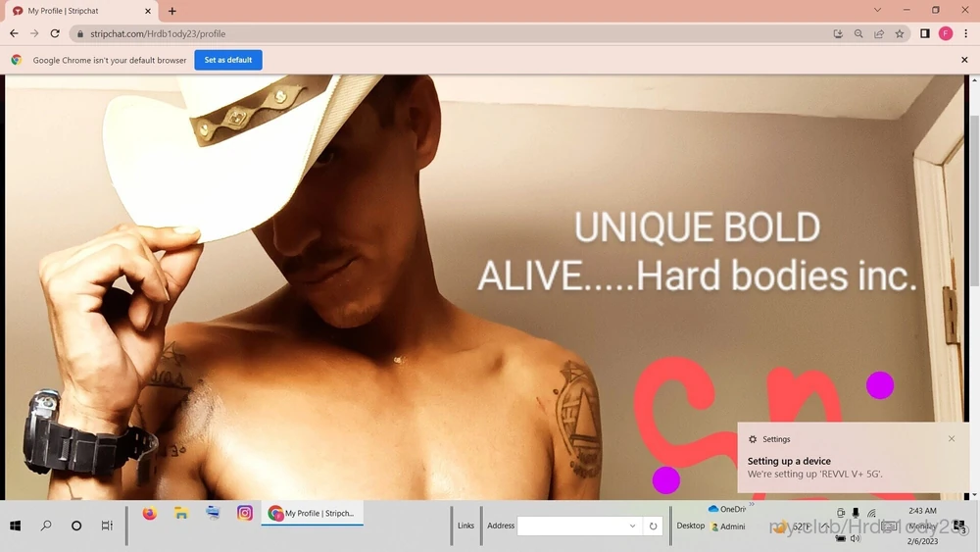The width and height of the screenshot is (980, 552).
Task: Open the Admini desktop toolbar item
Action: pos(729,527)
